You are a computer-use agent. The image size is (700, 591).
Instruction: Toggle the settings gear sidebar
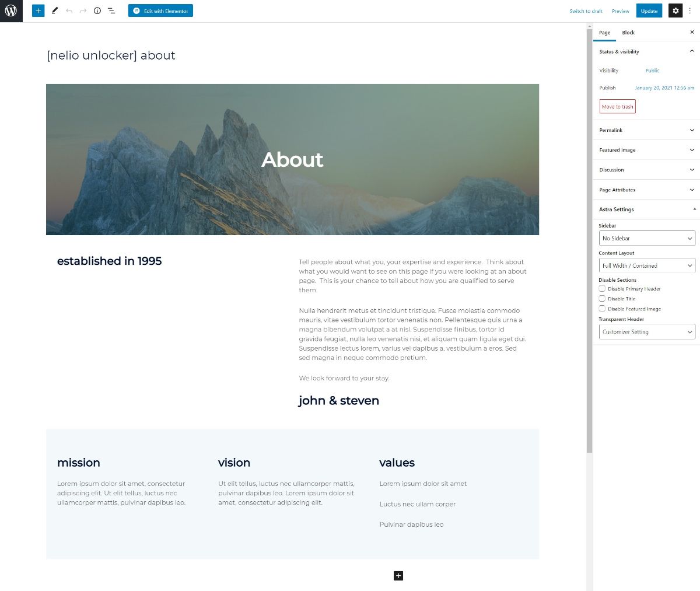tap(675, 11)
